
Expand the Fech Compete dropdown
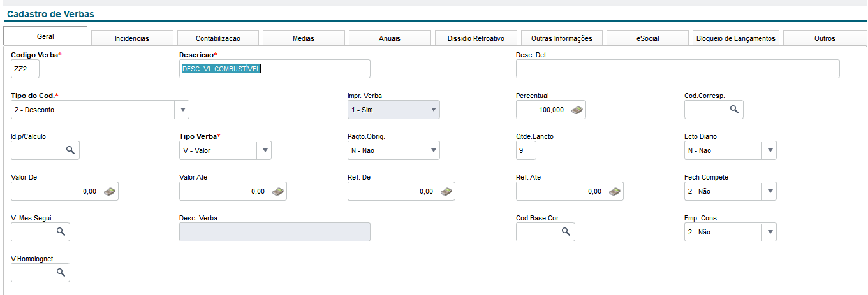click(x=769, y=191)
